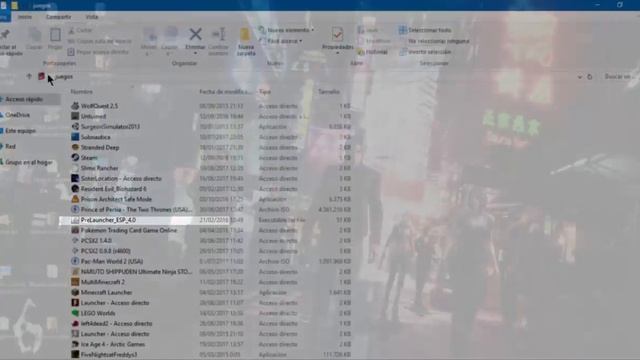Click No seleccionar ninguno
The height and width of the screenshot is (360, 640).
tap(434, 41)
